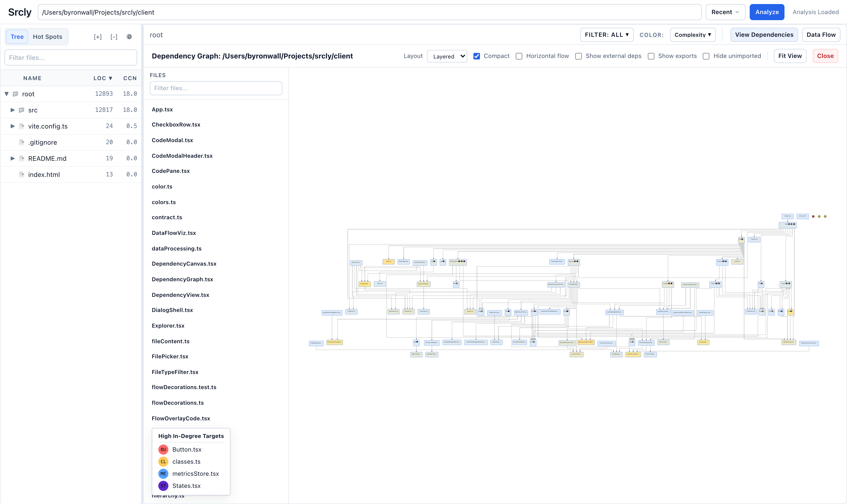Select Explorer.tsx in the files list
This screenshot has height=504, width=847.
click(168, 326)
